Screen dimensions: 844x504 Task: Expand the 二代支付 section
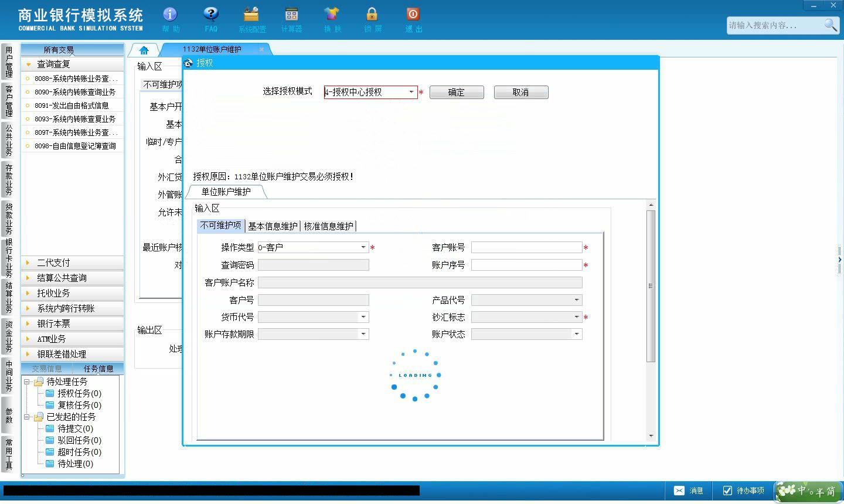coord(73,263)
